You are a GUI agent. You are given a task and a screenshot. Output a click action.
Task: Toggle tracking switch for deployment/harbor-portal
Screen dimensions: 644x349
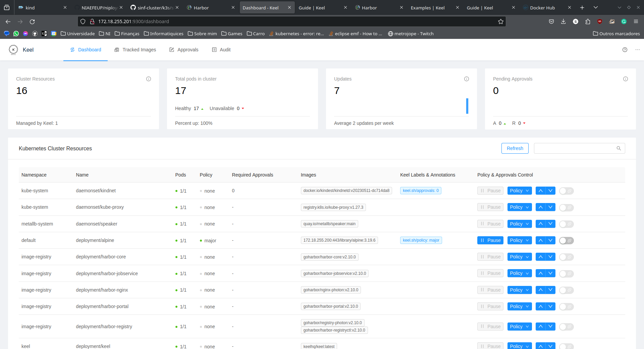(x=567, y=307)
